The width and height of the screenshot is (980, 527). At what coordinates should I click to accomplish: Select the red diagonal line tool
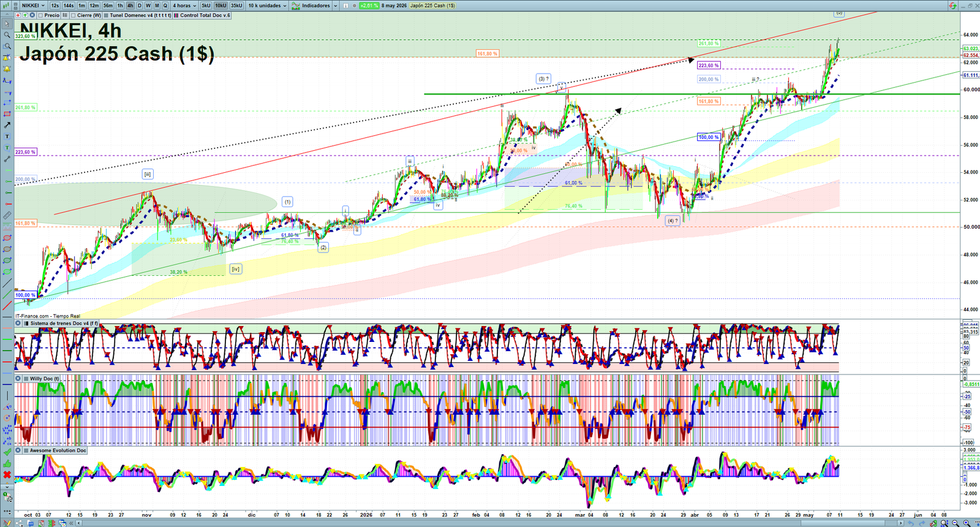tap(7, 305)
